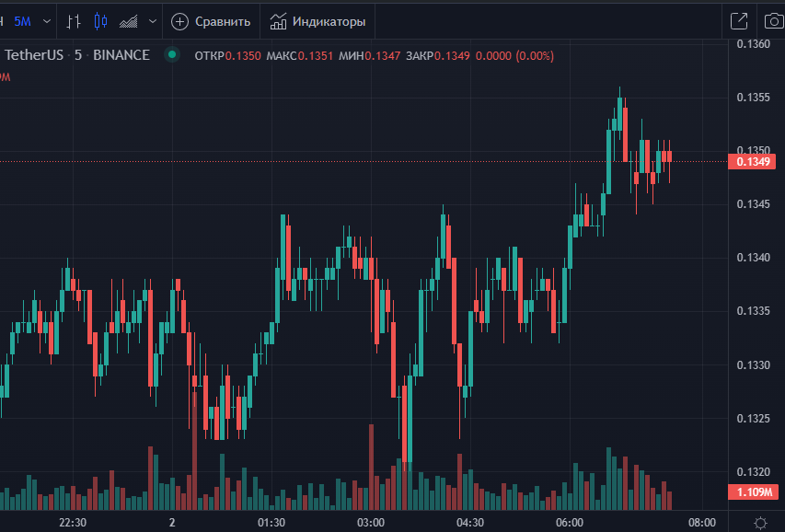785x532 pixels.
Task: Select the candlestick chart style icon
Action: [x=100, y=20]
